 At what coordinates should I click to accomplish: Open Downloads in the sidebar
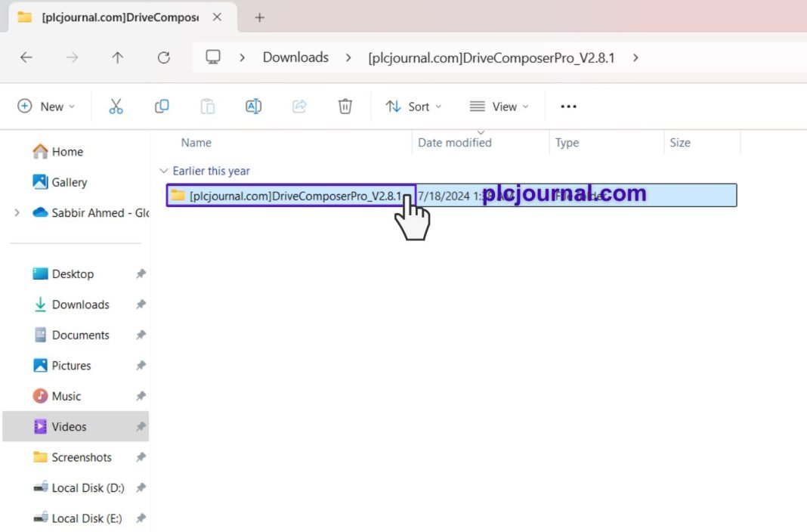[80, 305]
